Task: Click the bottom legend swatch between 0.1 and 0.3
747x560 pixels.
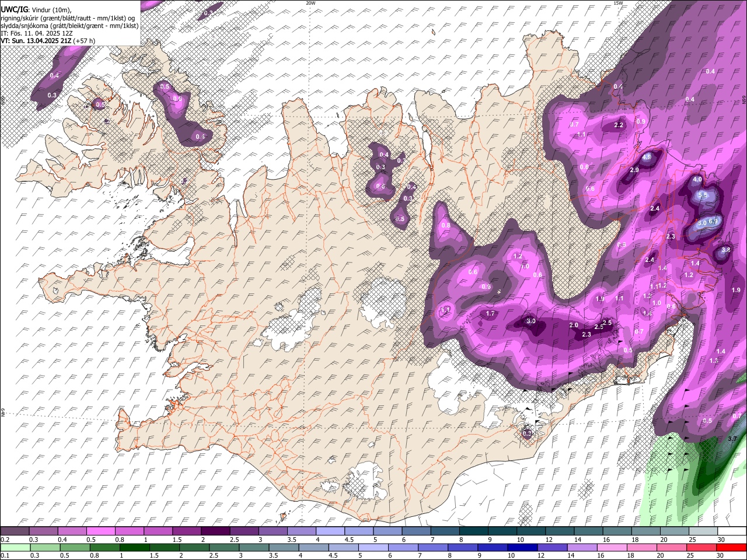Action: pyautogui.click(x=15, y=548)
